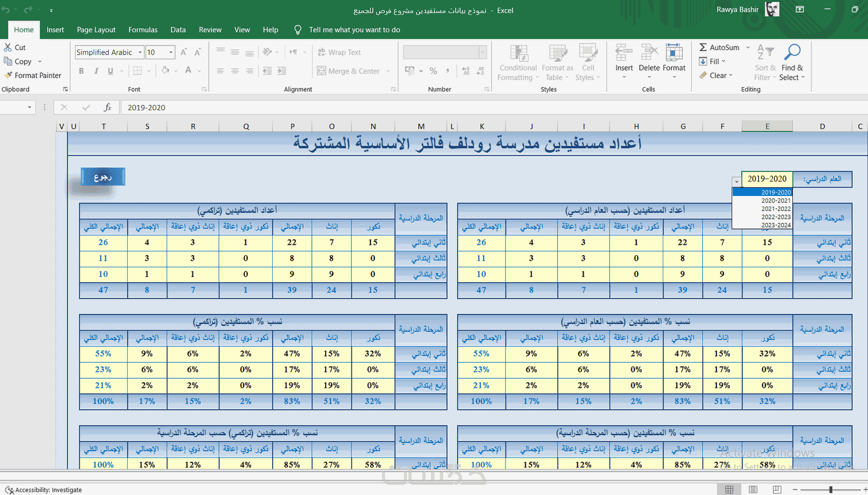Click the AutoSum button
This screenshot has width=868, height=495.
pyautogui.click(x=719, y=47)
